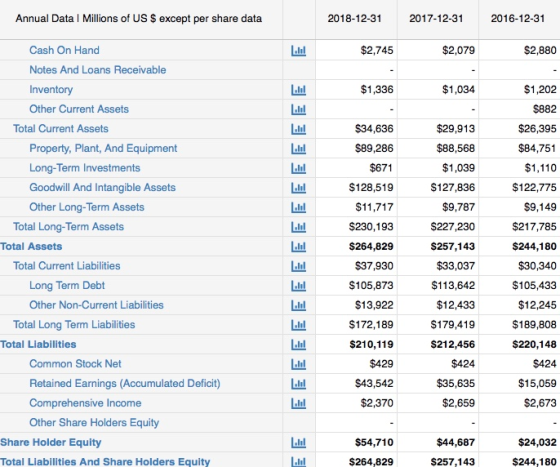
Task: Open the Share Holder Equity link
Action: coord(51,442)
